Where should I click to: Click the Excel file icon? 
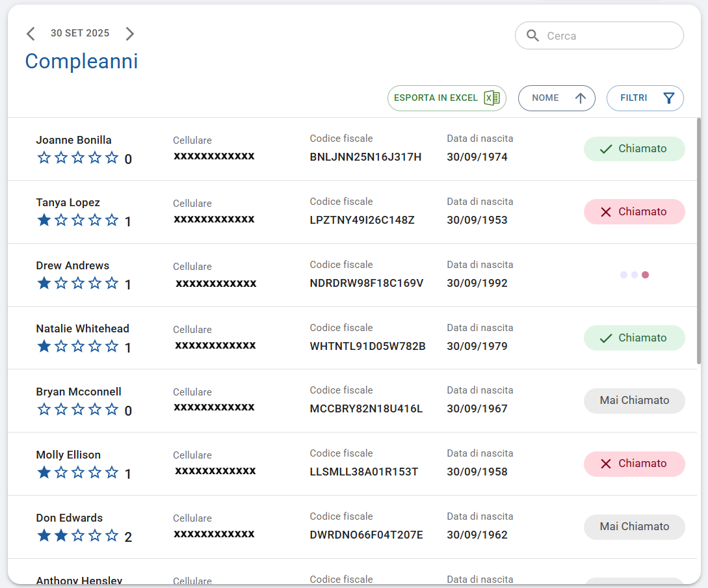[x=492, y=98]
